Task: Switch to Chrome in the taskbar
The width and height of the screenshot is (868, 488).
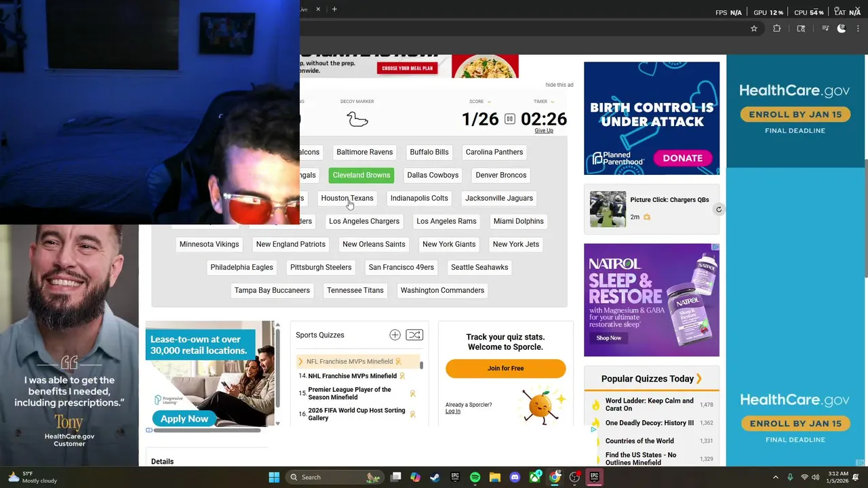Action: [555, 477]
